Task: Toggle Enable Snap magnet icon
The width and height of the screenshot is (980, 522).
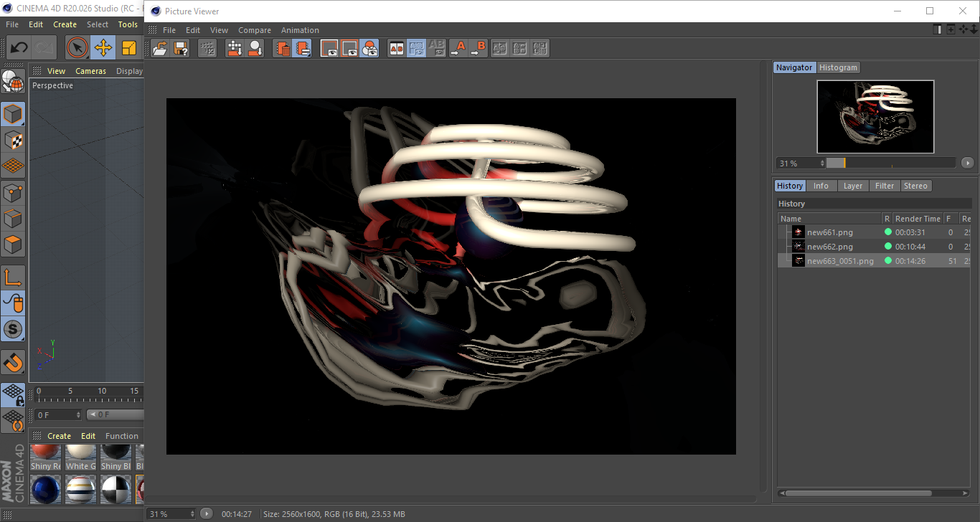Action: 13,362
